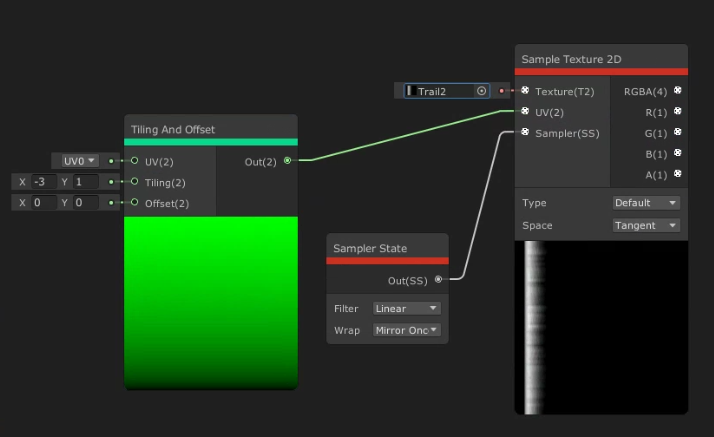
Task: Click the Sample Texture 2D preview image
Action: pos(601,327)
